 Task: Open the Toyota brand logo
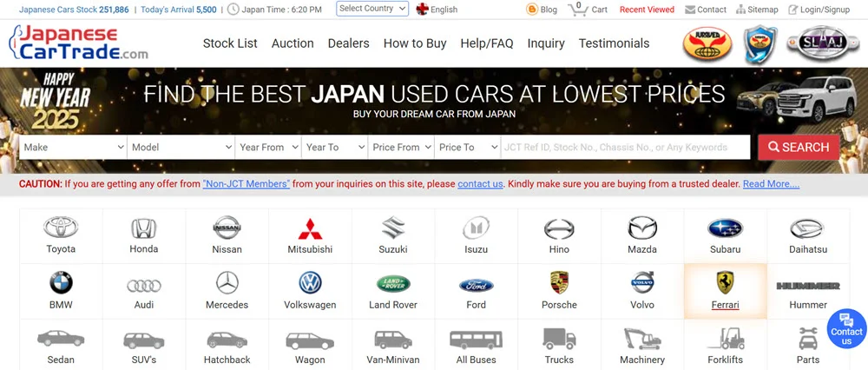pyautogui.click(x=61, y=227)
